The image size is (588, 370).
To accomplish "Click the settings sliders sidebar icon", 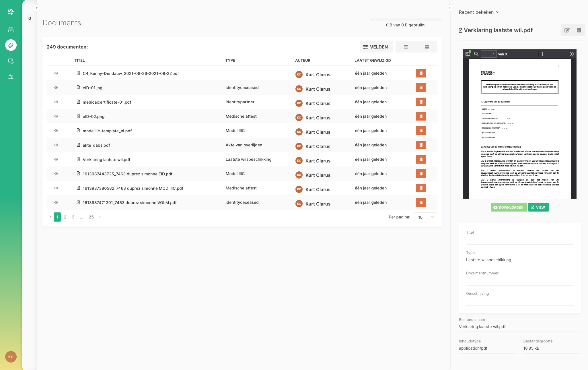I will tap(11, 77).
